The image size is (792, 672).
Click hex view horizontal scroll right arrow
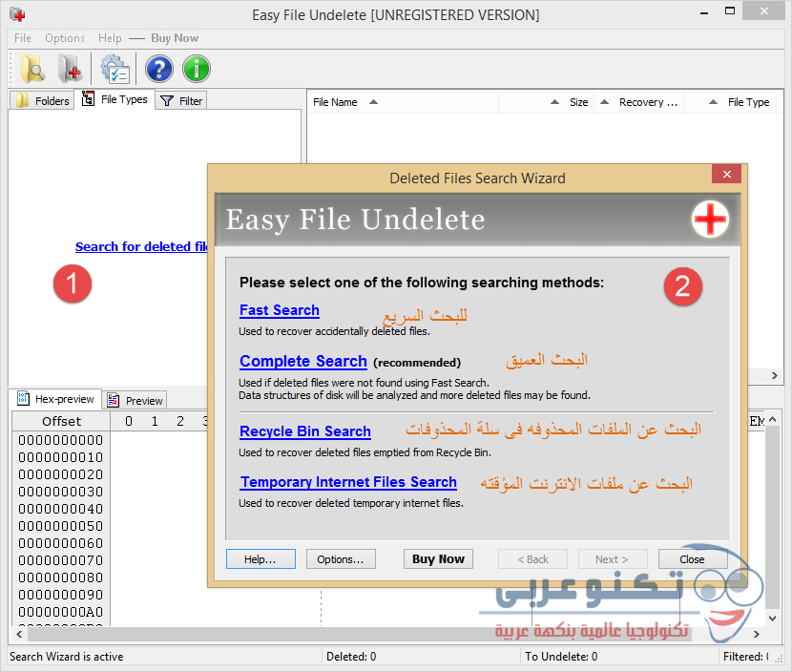pyautogui.click(x=756, y=634)
